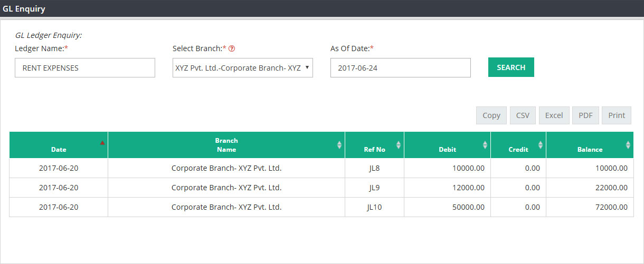Click the SEARCH button

click(x=511, y=67)
